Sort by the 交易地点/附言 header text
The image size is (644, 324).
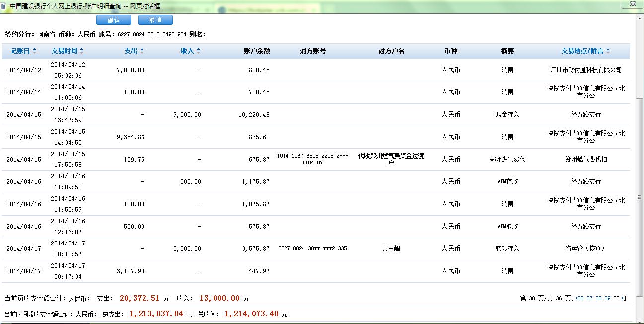point(582,51)
